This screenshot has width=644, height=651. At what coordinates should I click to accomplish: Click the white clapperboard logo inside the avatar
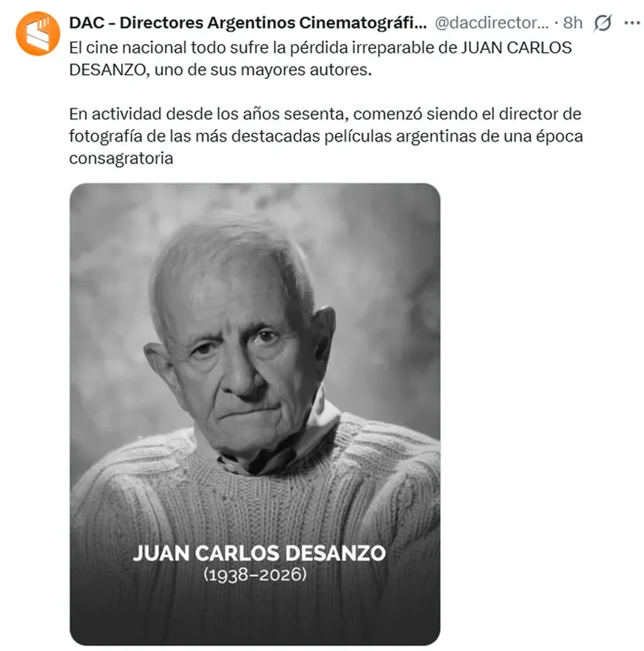[38, 33]
